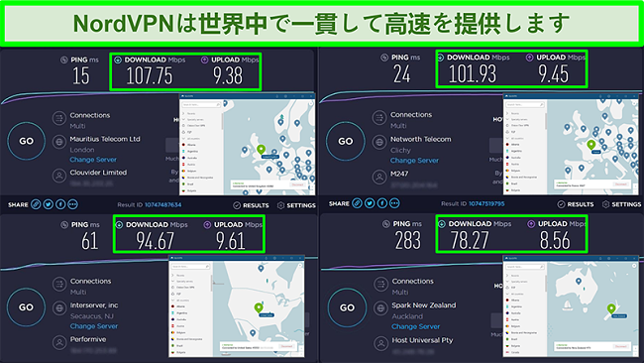Click GO button in the Mauritius Telecom test
This screenshot has width=644, height=363.
(x=27, y=141)
